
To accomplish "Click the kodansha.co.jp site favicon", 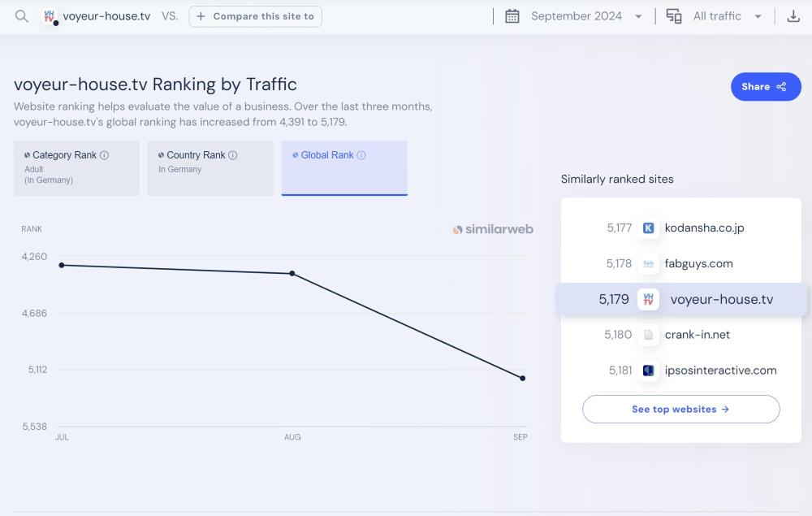I will [648, 228].
